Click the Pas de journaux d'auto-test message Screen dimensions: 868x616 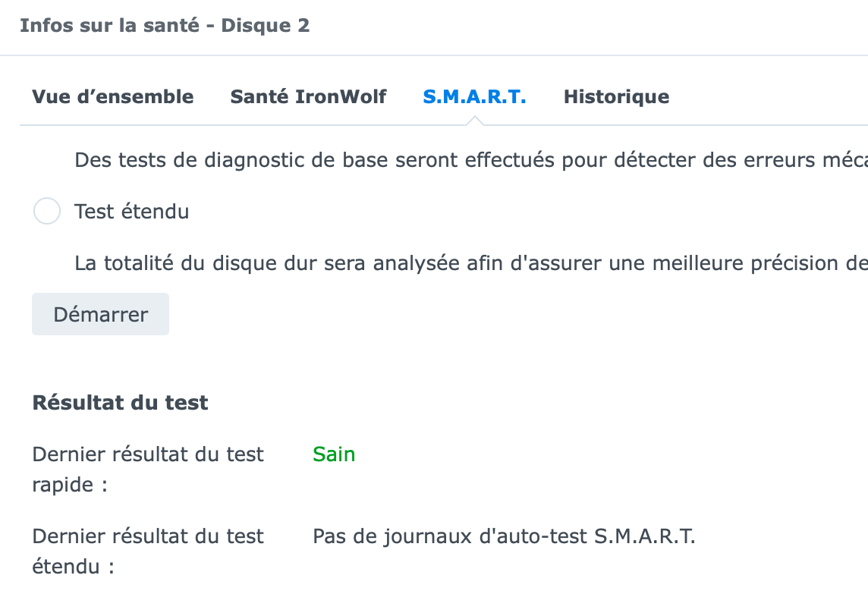click(504, 536)
